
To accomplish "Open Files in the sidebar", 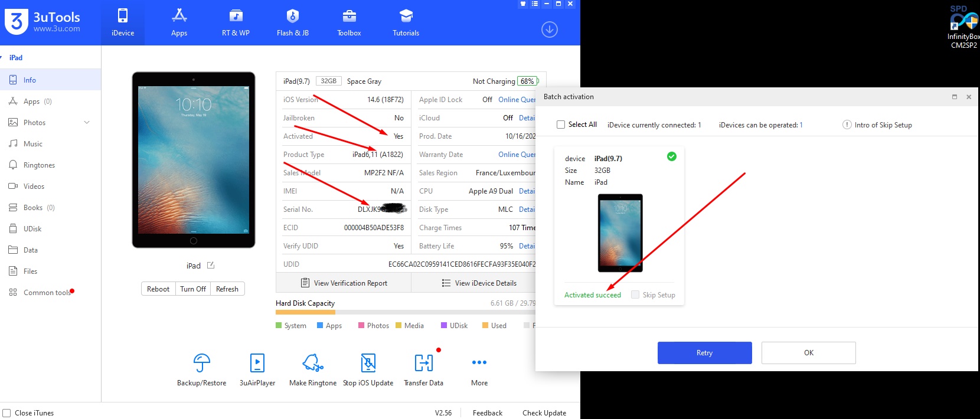I will (50, 271).
